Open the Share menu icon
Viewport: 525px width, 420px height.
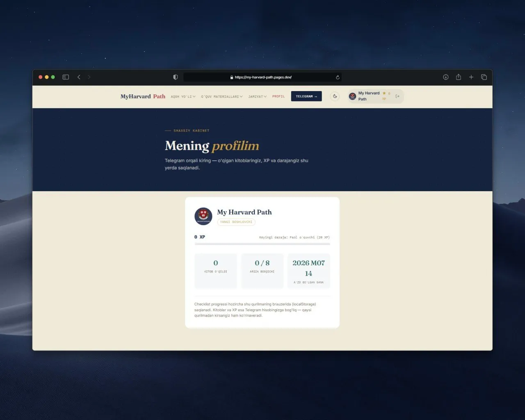[459, 77]
